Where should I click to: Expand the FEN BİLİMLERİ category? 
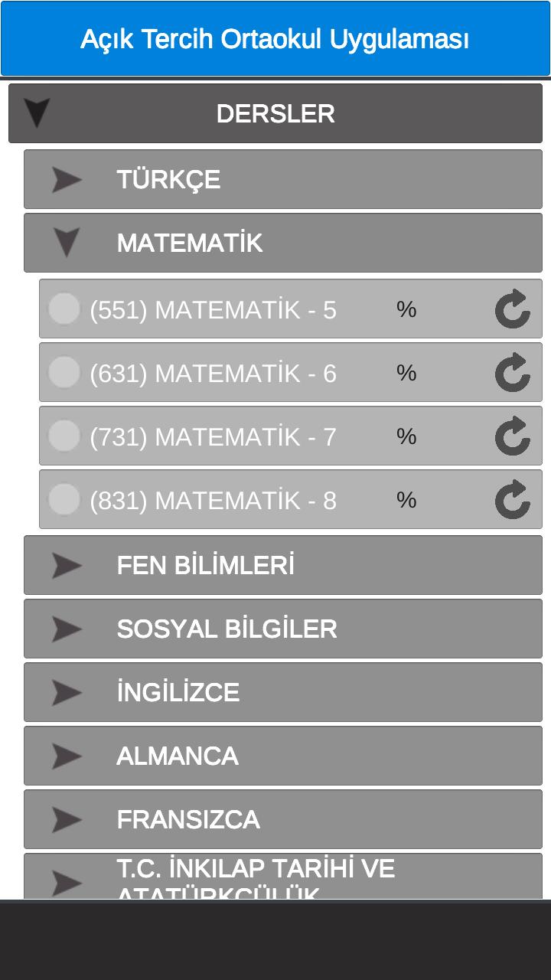point(283,565)
